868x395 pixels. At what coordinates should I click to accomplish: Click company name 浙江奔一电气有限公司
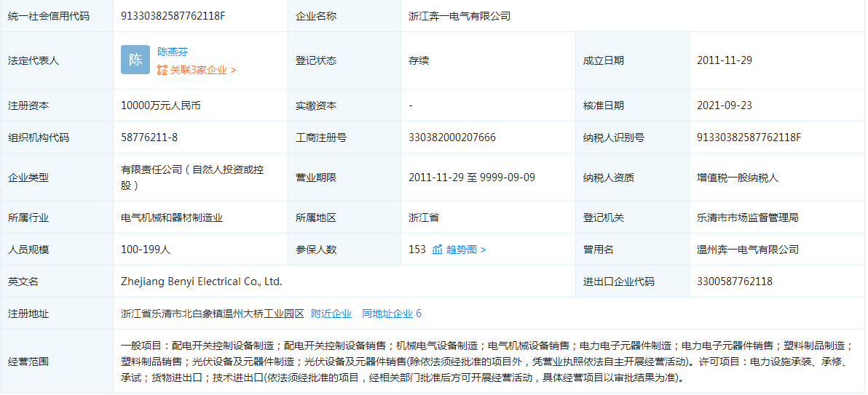click(459, 16)
